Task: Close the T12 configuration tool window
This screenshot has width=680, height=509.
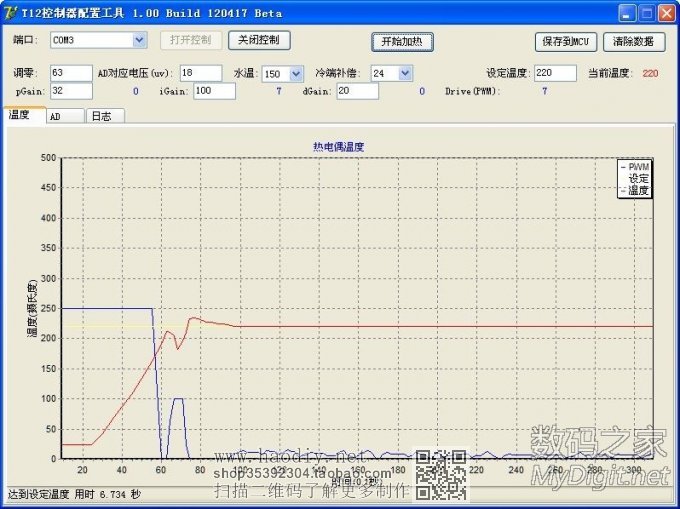Action: [x=665, y=13]
